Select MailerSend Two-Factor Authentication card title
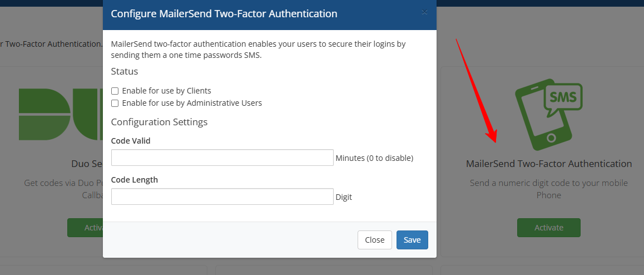This screenshot has width=644, height=275. click(549, 164)
